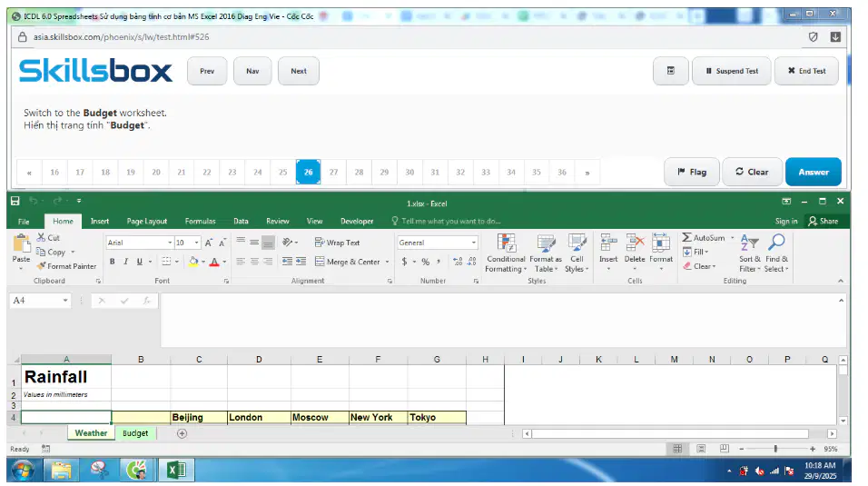Open Cell Styles gallery
Image resolution: width=868 pixels, height=486 pixels.
pyautogui.click(x=577, y=253)
